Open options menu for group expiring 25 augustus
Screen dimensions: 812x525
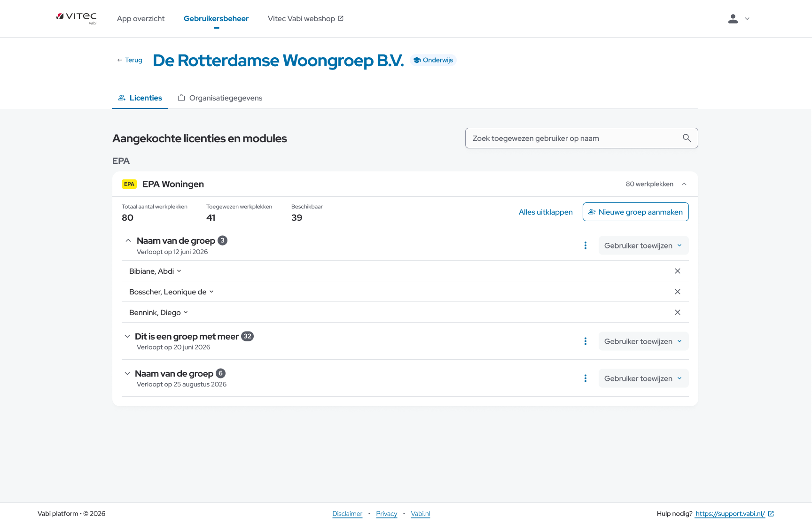(x=586, y=378)
